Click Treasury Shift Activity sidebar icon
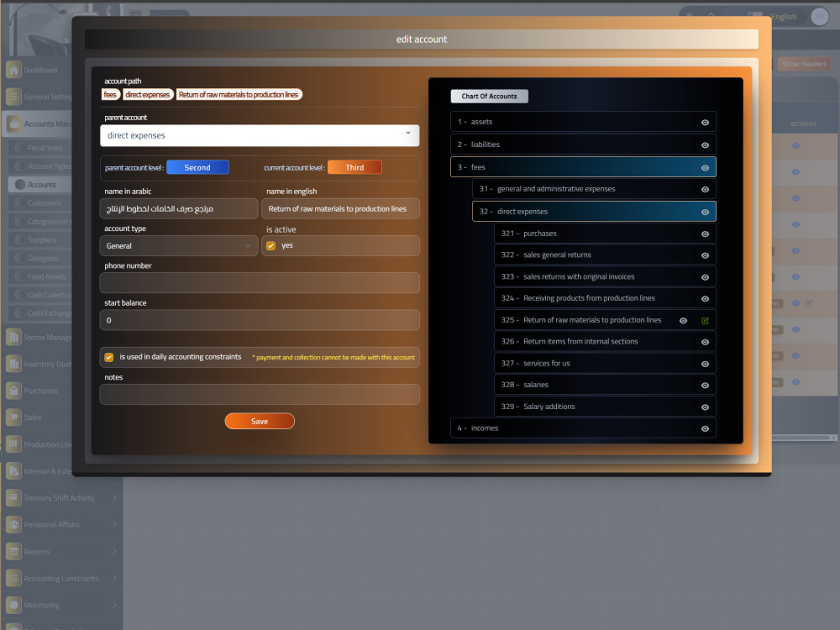 13,498
